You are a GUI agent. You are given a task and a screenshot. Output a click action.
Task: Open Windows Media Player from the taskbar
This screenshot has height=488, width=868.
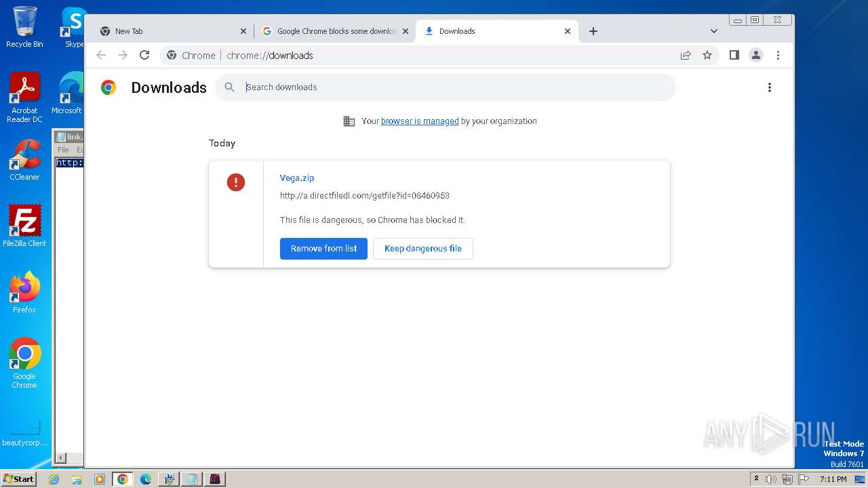coord(100,479)
